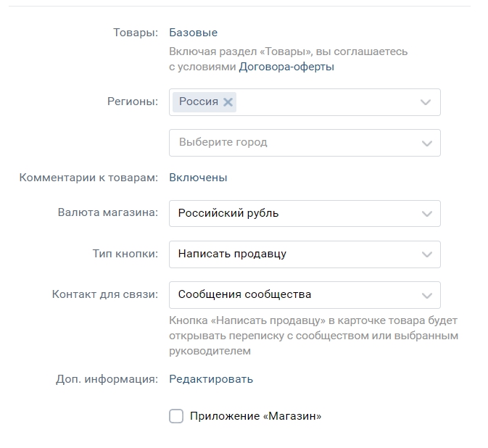Enable the Приложение «Магазин» checkbox

tap(176, 416)
